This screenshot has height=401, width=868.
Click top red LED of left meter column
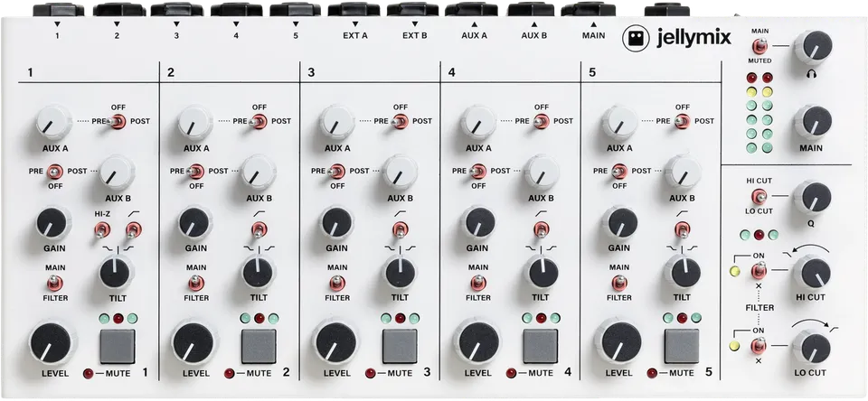tap(751, 78)
